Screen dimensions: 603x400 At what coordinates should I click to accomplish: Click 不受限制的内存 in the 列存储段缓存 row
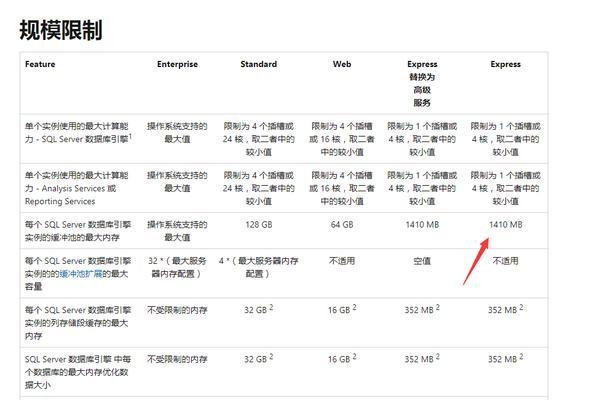coord(177,310)
